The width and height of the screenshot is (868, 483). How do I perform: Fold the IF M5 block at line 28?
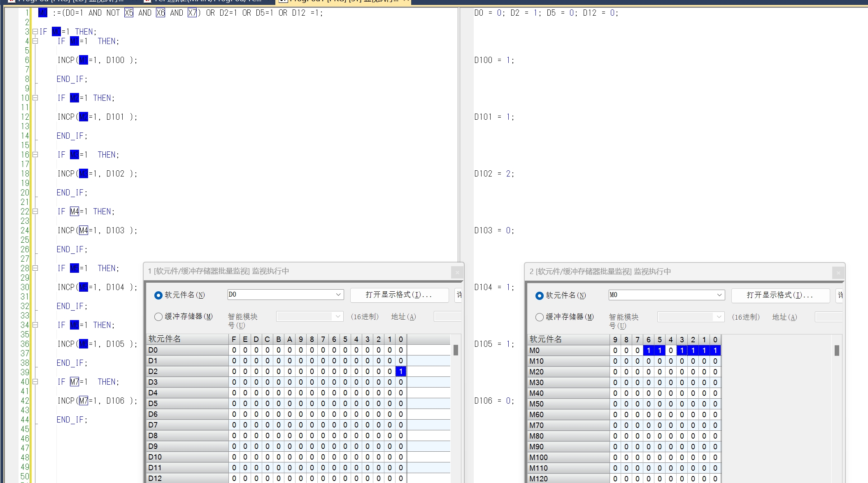click(x=35, y=268)
